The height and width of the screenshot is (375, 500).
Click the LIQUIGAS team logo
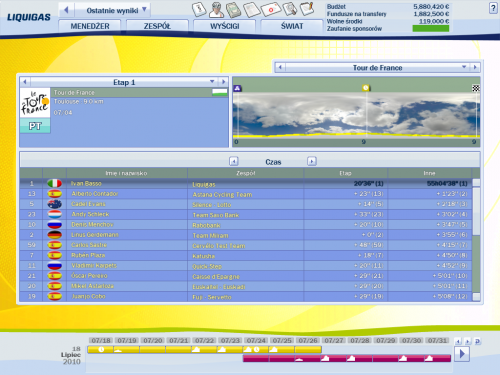(29, 17)
